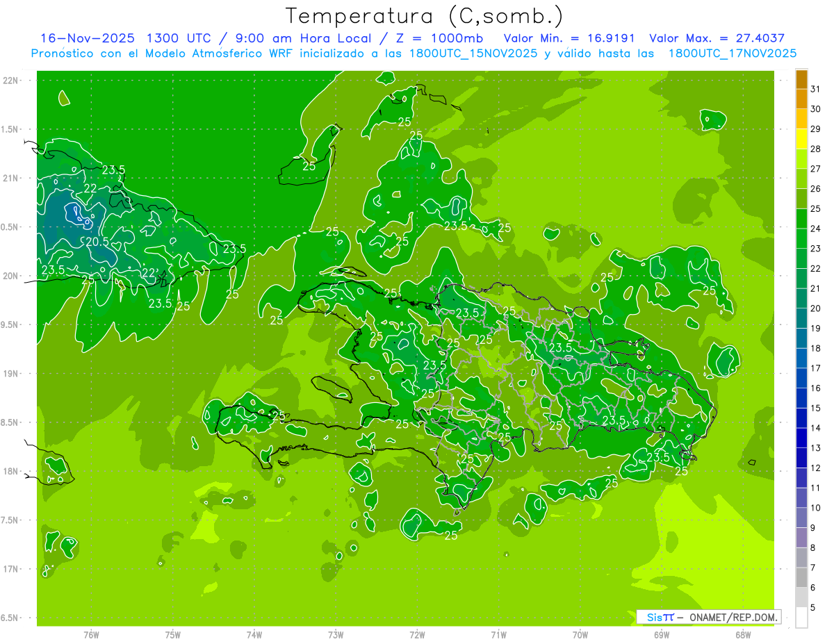Image resolution: width=834 pixels, height=644 pixels.
Task: Click the '76W' longitude axis label
Action: 91,635
